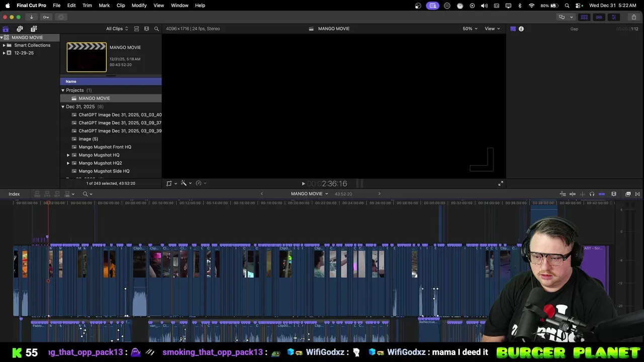
Task: Show the Info inspector icon
Action: [521, 29]
